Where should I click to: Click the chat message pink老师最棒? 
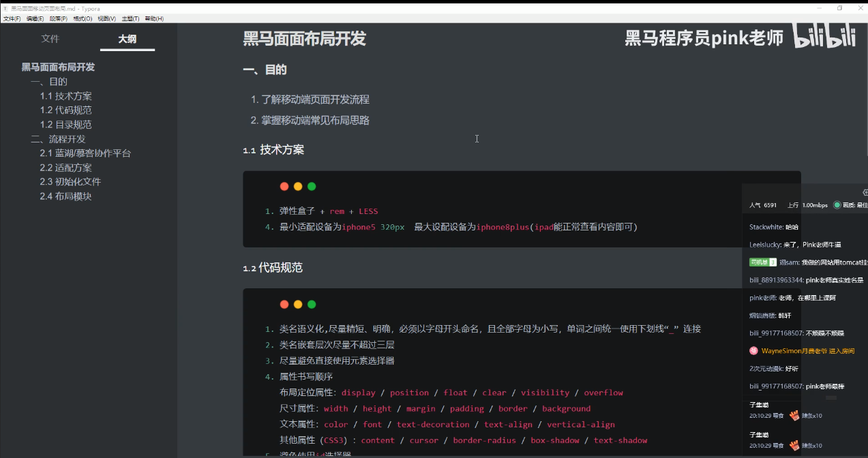pyautogui.click(x=796, y=386)
